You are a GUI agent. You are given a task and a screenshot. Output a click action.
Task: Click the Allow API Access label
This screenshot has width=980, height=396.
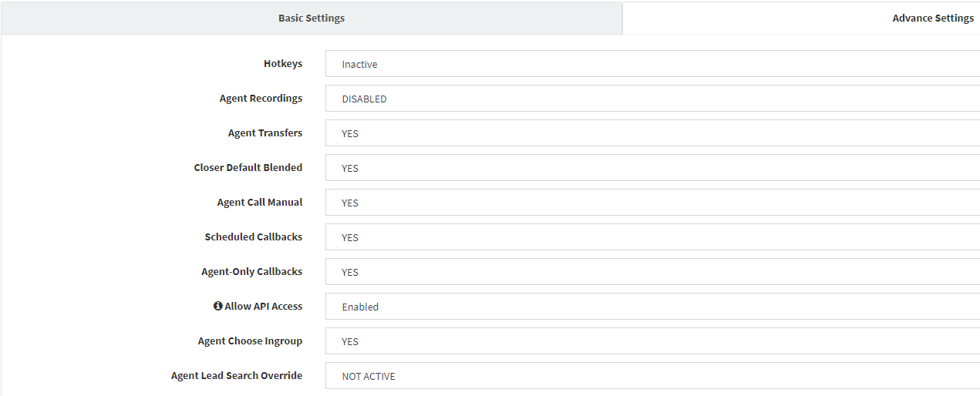point(264,307)
